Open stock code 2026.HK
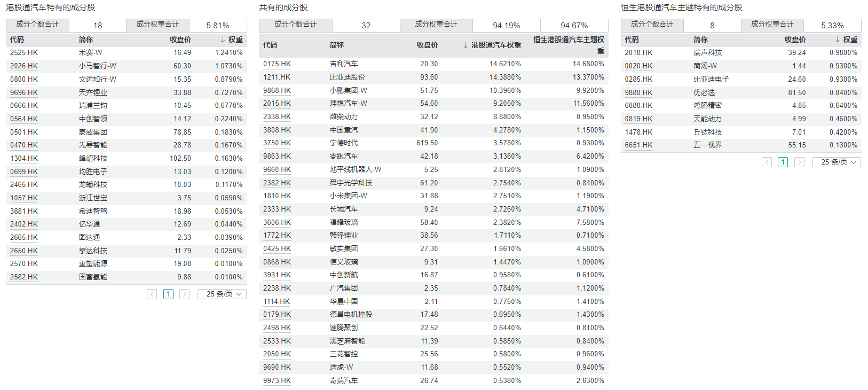The height and width of the screenshot is (390, 868). pos(24,66)
